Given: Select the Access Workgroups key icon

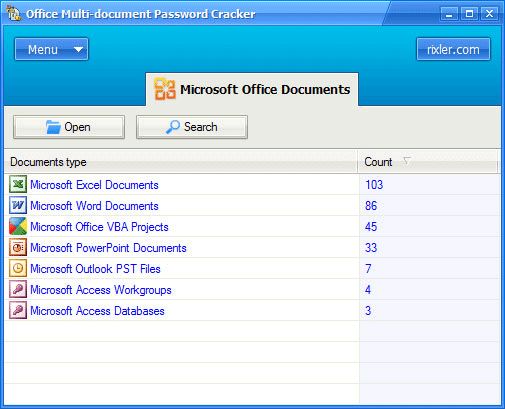Looking at the screenshot, I should [x=18, y=289].
